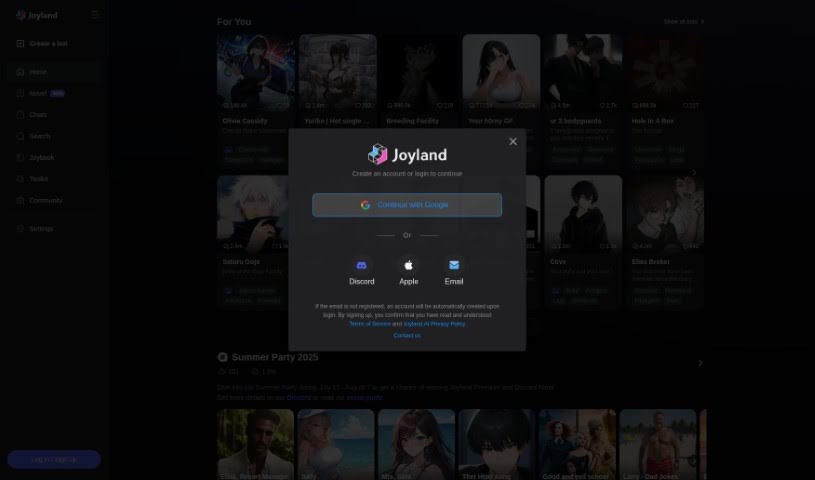
Task: Click the Chats icon in sidebar
Action: [20, 114]
